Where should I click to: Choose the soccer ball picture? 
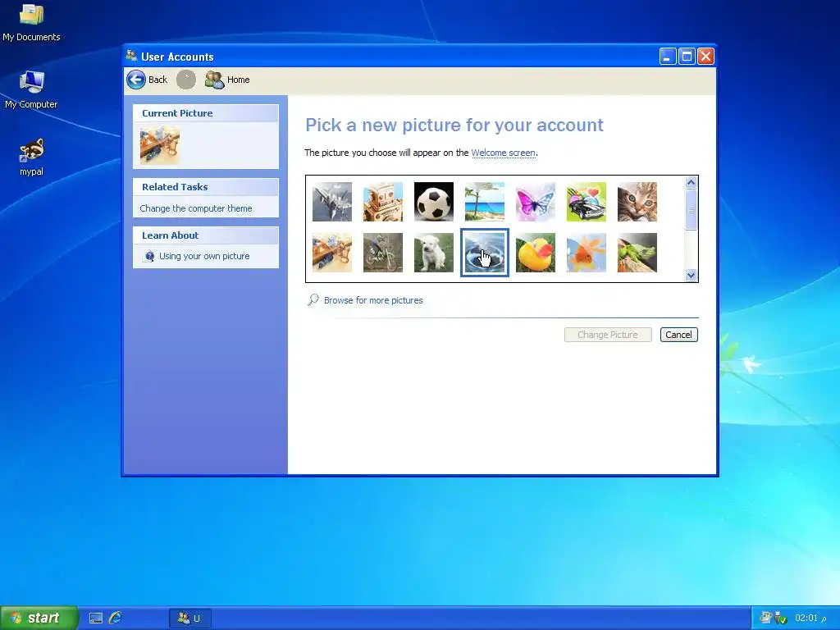click(x=434, y=202)
